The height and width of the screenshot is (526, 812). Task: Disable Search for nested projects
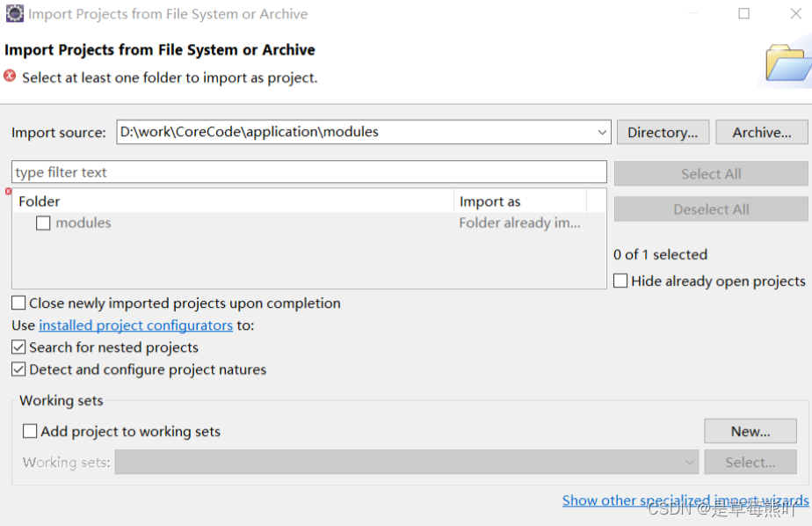coord(18,347)
